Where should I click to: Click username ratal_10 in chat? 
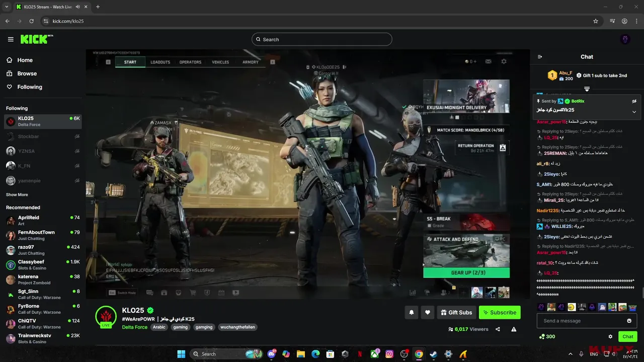[545, 262]
